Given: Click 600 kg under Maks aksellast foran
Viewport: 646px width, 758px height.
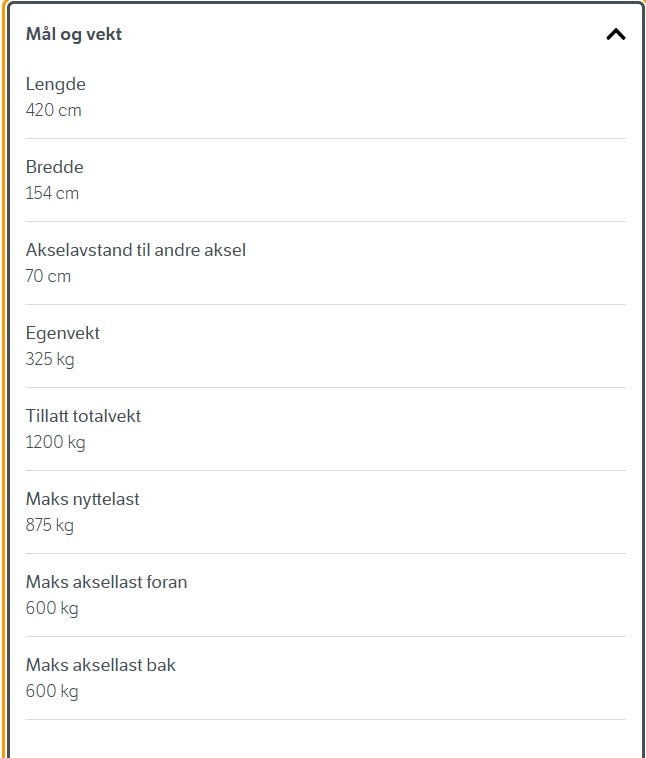Looking at the screenshot, I should point(52,608).
